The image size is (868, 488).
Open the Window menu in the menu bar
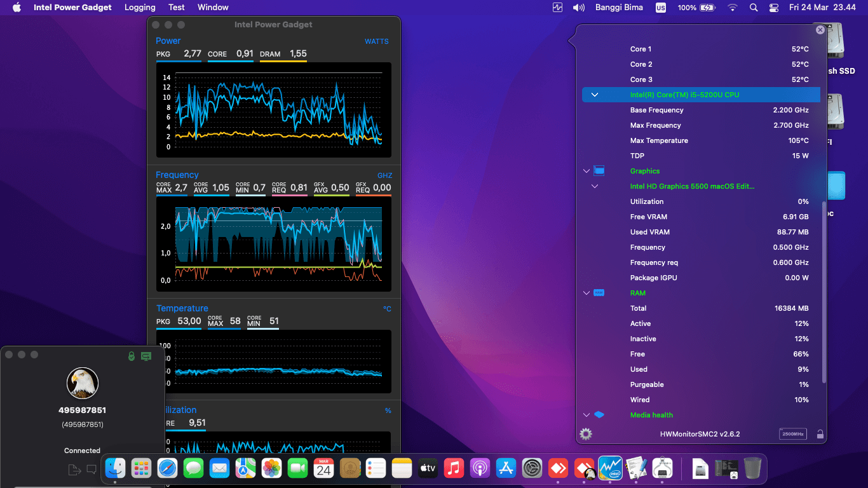(x=213, y=7)
